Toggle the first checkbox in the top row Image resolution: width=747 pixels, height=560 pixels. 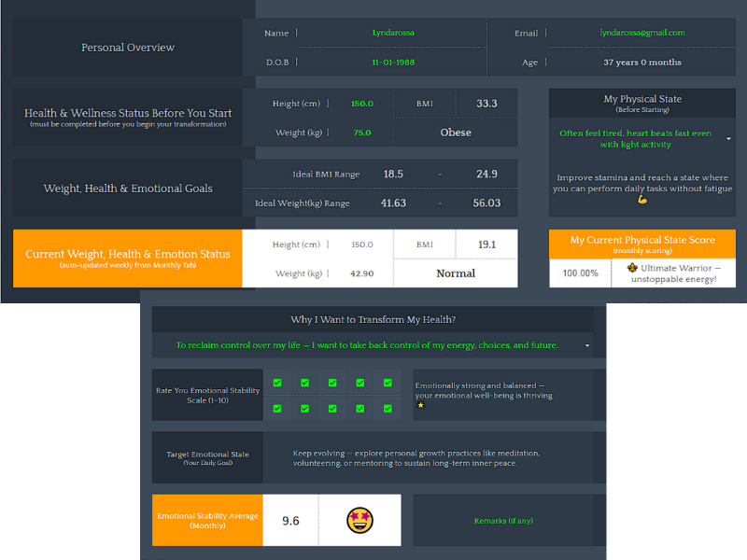[277, 383]
